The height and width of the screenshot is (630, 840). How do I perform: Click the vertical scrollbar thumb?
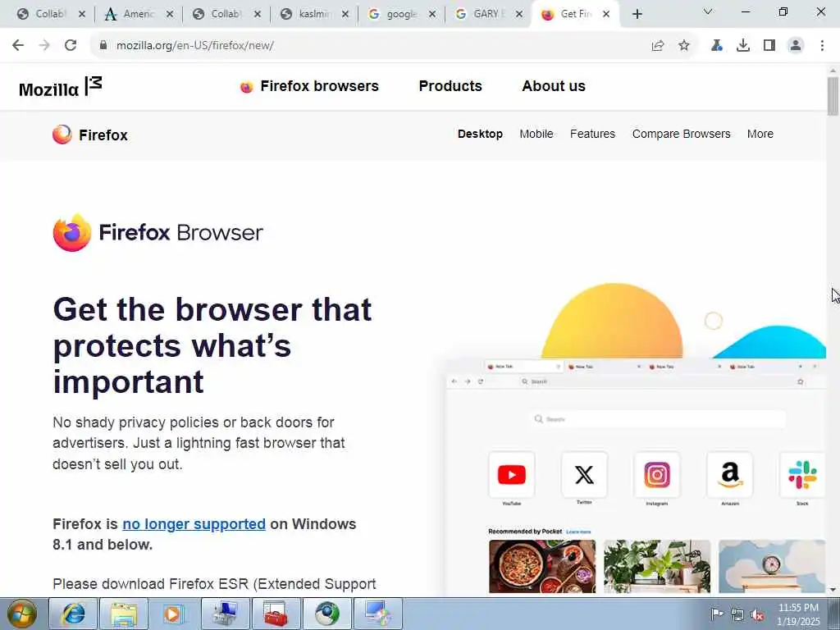[x=833, y=97]
